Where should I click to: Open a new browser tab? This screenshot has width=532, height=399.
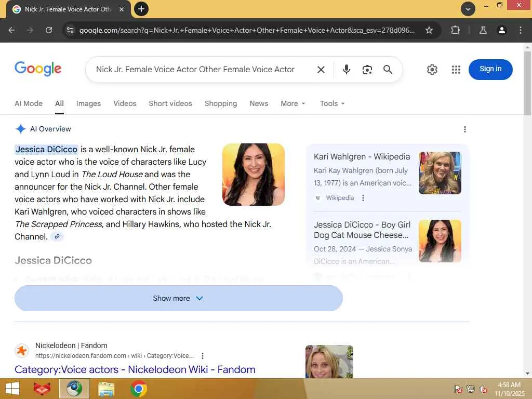141,9
